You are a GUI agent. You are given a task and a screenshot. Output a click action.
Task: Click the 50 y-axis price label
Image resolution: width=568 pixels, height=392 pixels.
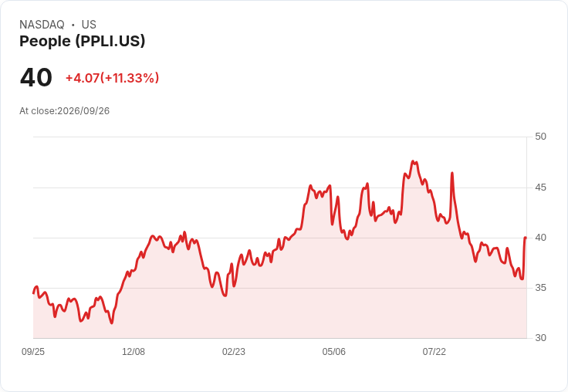[x=540, y=137]
